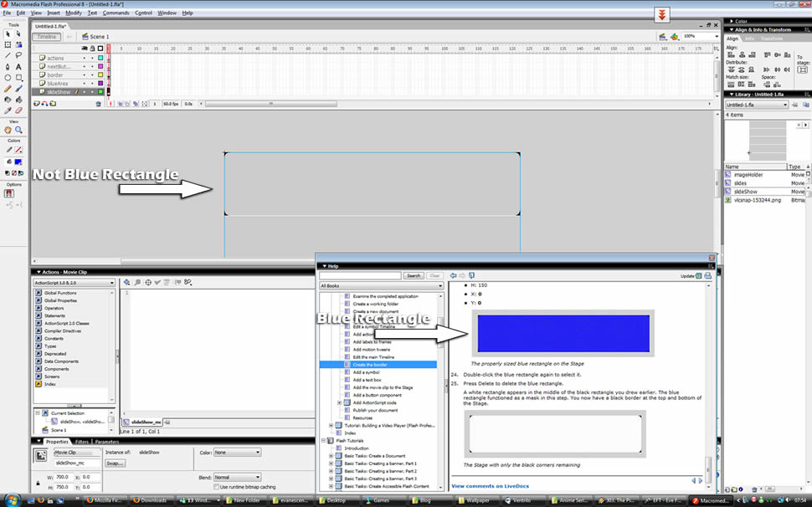
Task: Open View comments on LiveDocs link
Action: [490, 486]
